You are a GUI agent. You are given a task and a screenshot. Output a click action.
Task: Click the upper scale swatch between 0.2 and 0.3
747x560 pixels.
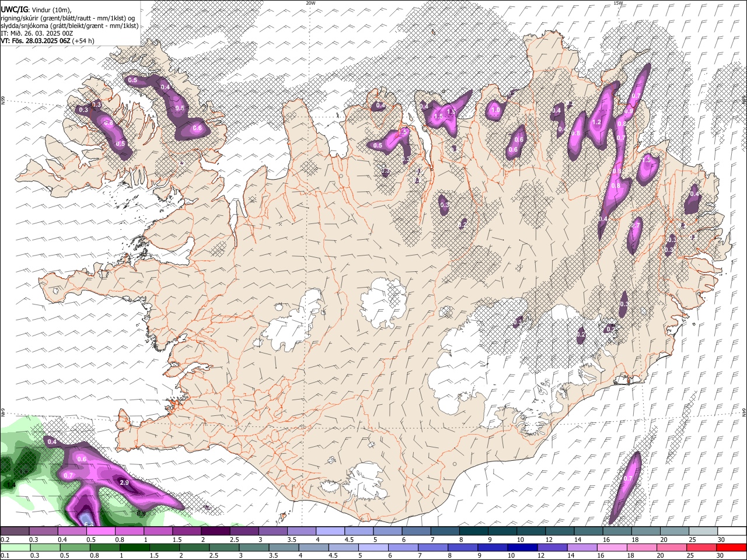coord(15,531)
